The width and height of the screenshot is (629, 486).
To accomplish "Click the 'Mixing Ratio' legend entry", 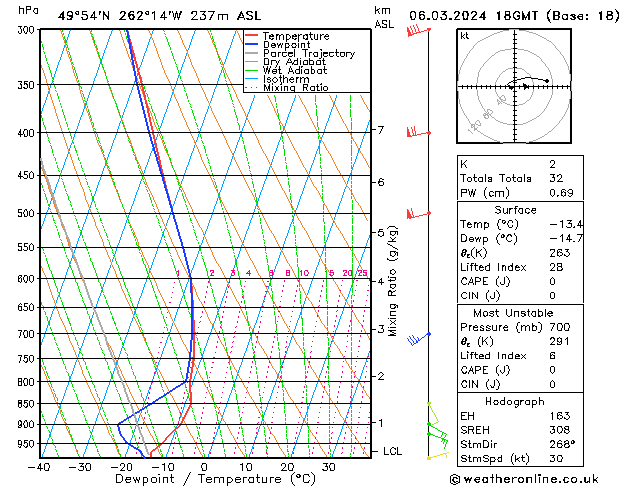I will click(296, 87).
